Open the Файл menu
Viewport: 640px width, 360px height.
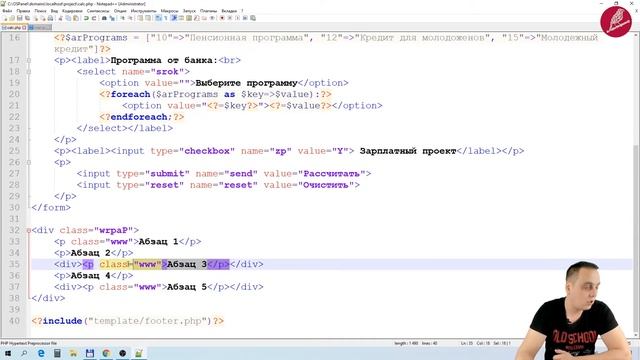pos(7,11)
